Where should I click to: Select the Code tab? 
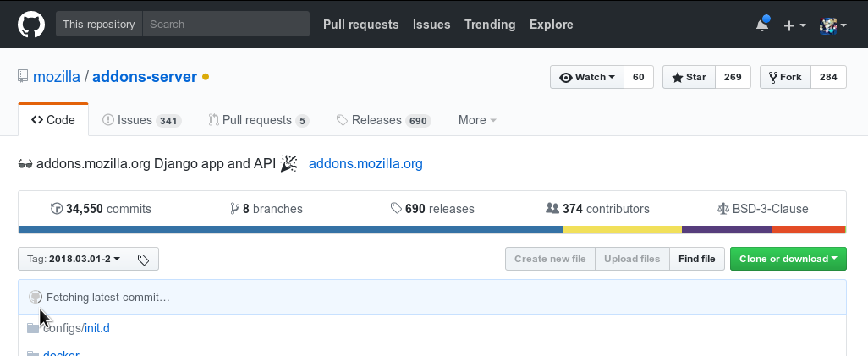(53, 119)
